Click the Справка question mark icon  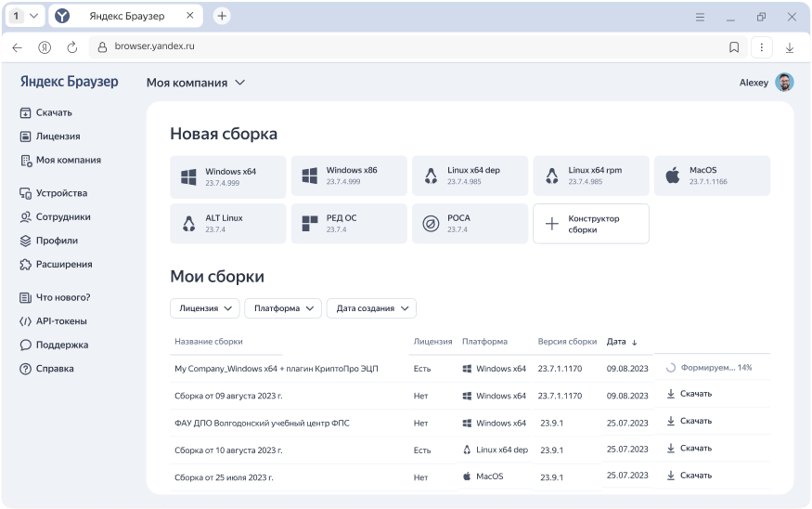pos(25,369)
